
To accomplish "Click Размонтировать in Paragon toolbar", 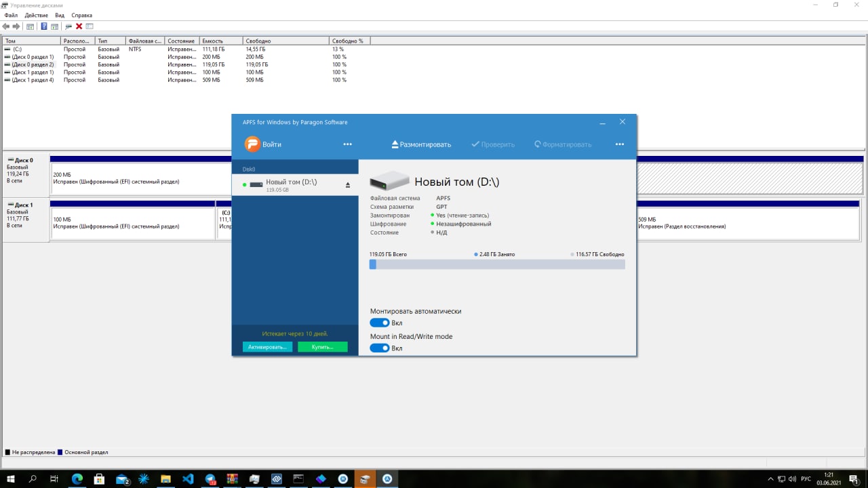I will pyautogui.click(x=421, y=144).
